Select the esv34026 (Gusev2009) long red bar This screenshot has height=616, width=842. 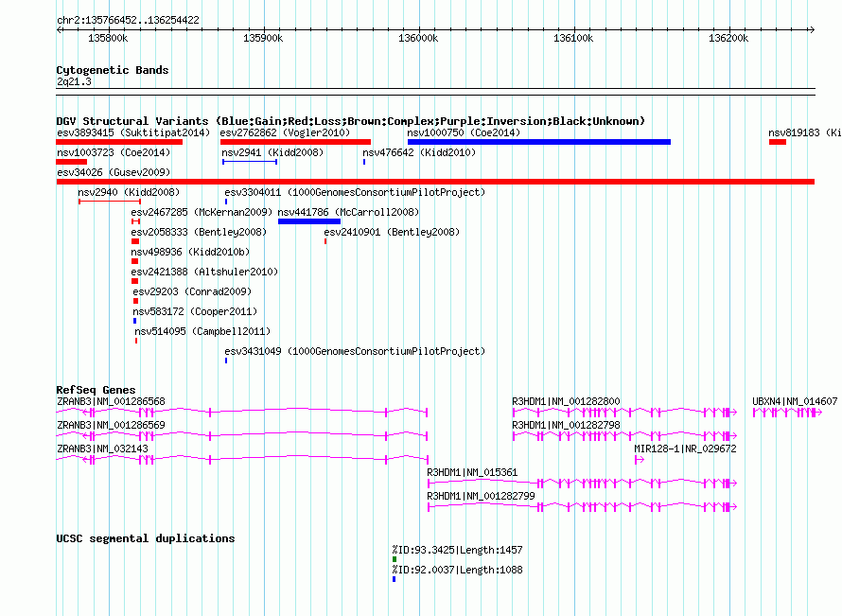[x=435, y=182]
